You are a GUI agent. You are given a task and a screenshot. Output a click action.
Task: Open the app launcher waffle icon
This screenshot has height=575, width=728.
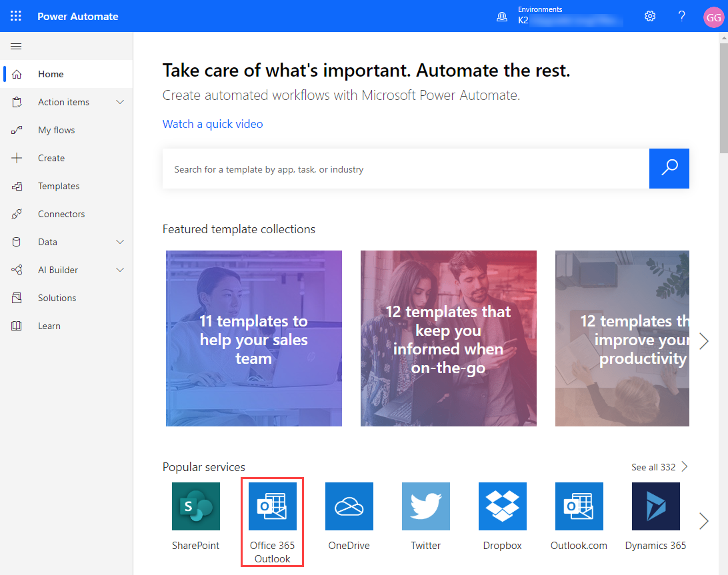pos(16,16)
